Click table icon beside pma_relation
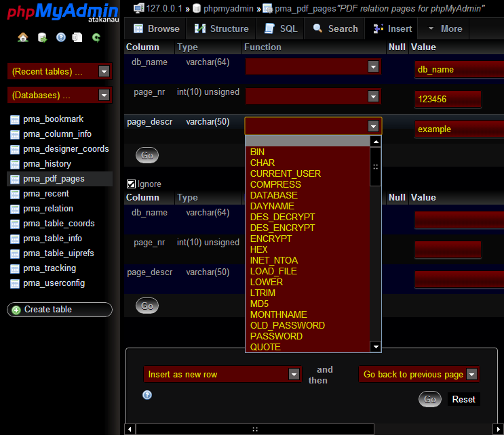 pos(15,209)
